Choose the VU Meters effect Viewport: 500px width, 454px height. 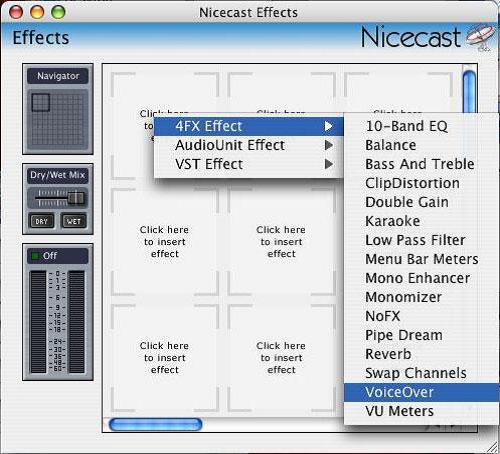pos(421,411)
